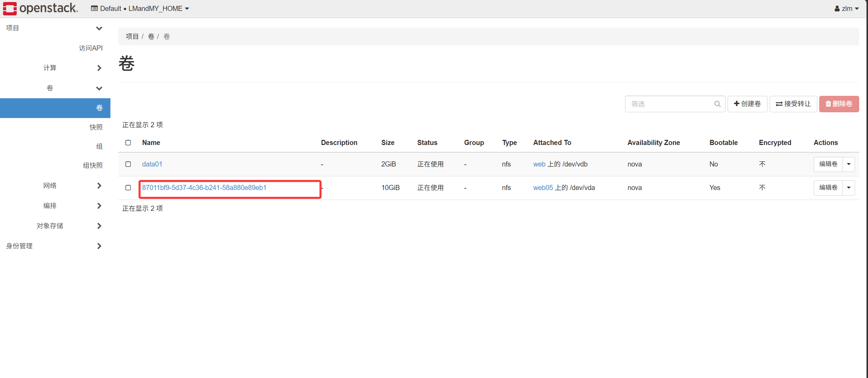This screenshot has height=378, width=868.
Task: Click the Status column header
Action: [x=427, y=143]
